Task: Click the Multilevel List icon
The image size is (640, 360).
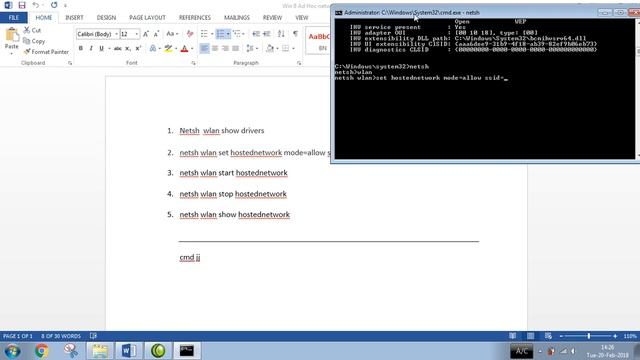Action: (236, 34)
